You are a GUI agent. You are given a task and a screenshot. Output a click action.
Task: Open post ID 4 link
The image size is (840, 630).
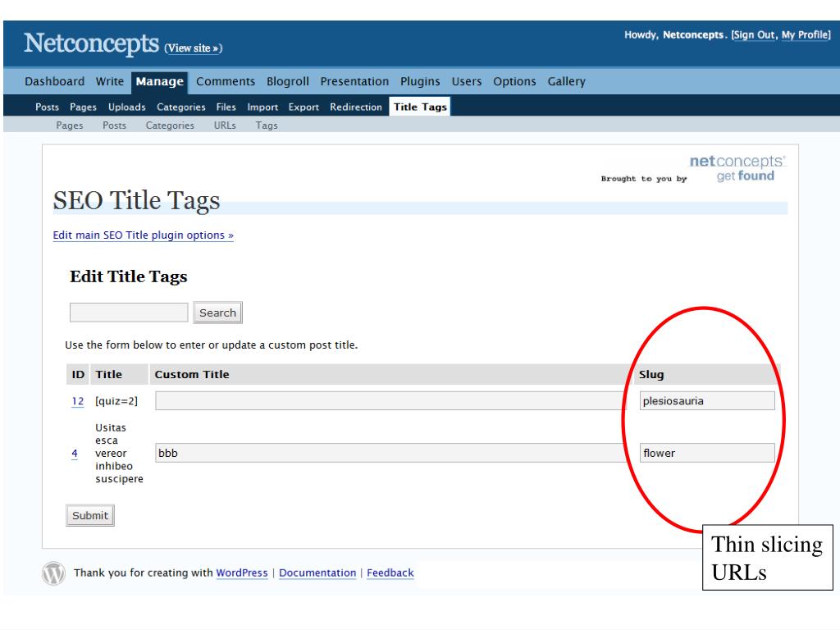[x=75, y=453]
